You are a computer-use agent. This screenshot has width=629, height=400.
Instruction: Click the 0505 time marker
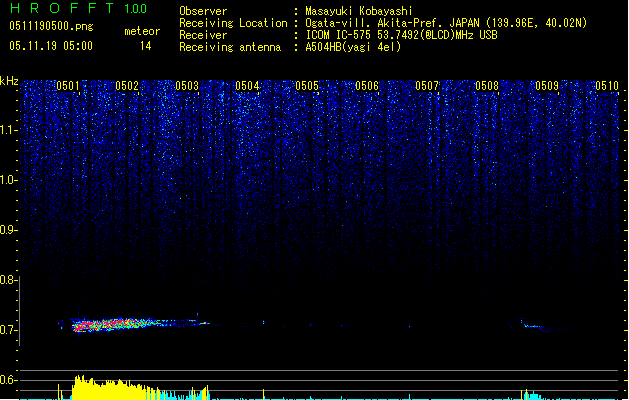coord(307,86)
